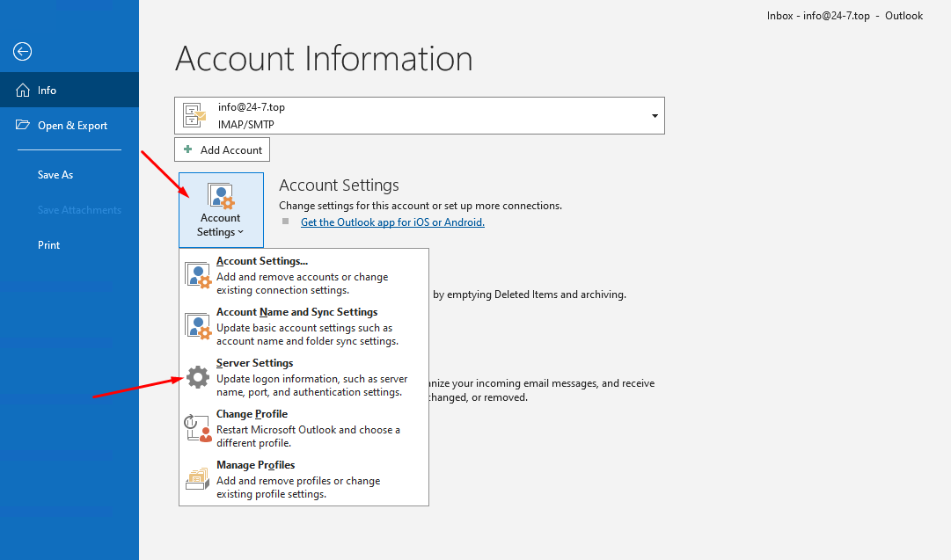This screenshot has width=951, height=560.
Task: Click the green plus icon on Add Account
Action: (187, 150)
